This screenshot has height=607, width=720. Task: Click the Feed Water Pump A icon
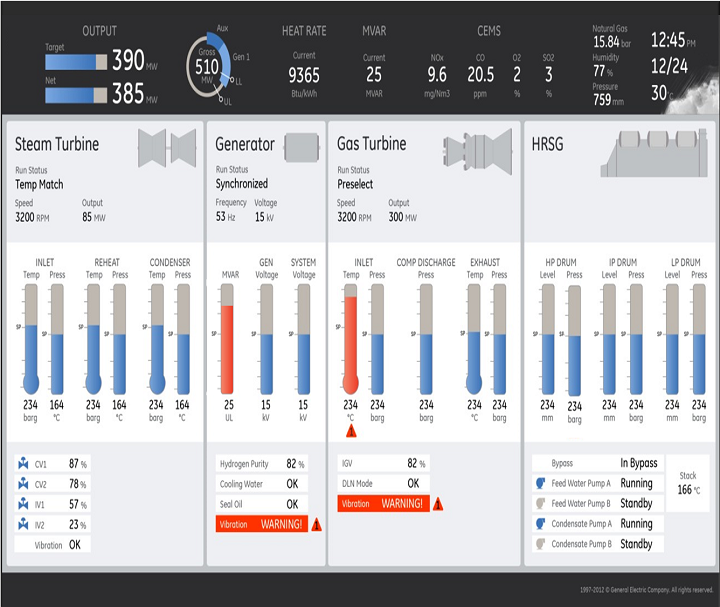pos(540,483)
